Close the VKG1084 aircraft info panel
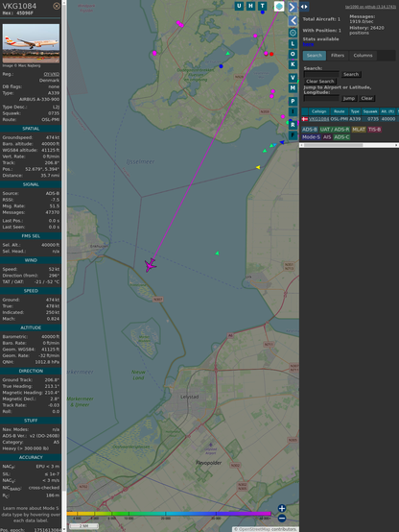The height and width of the screenshot is (532, 399). (57, 6)
